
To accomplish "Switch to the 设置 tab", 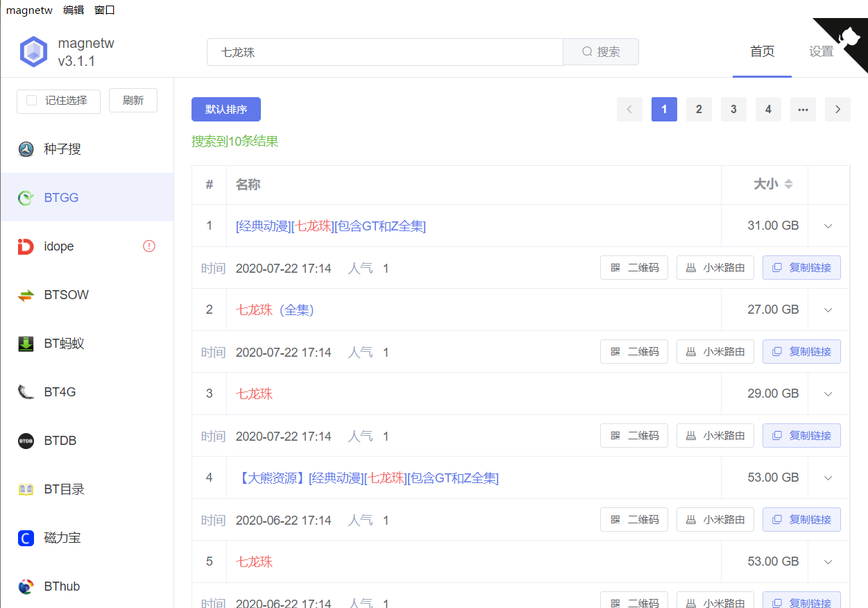I will (821, 52).
